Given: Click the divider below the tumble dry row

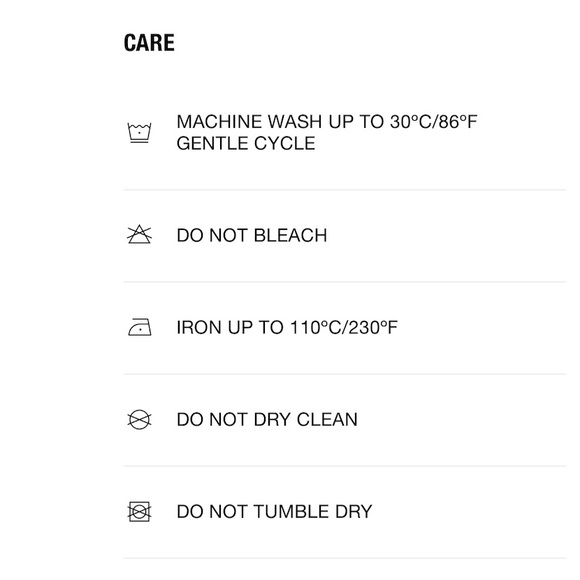Looking at the screenshot, I should coord(345,558).
